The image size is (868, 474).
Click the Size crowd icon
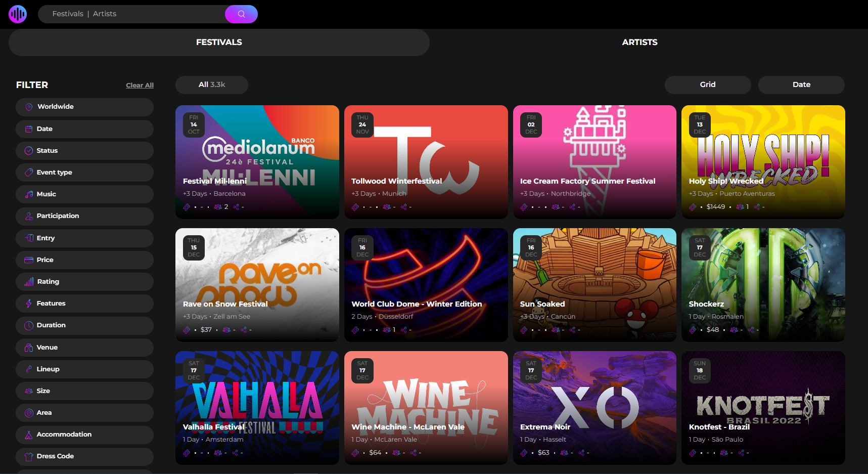pyautogui.click(x=29, y=391)
